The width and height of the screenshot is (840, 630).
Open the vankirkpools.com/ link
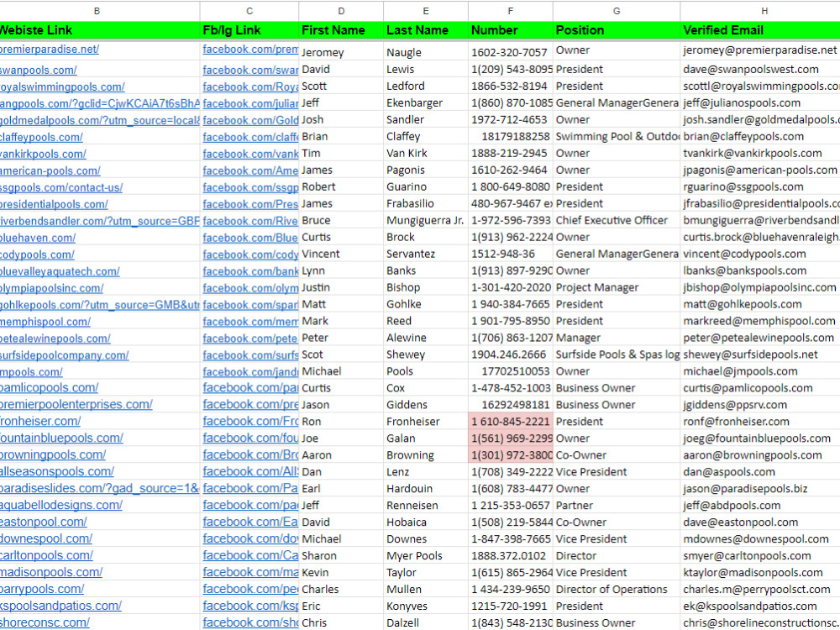pyautogui.click(x=43, y=155)
